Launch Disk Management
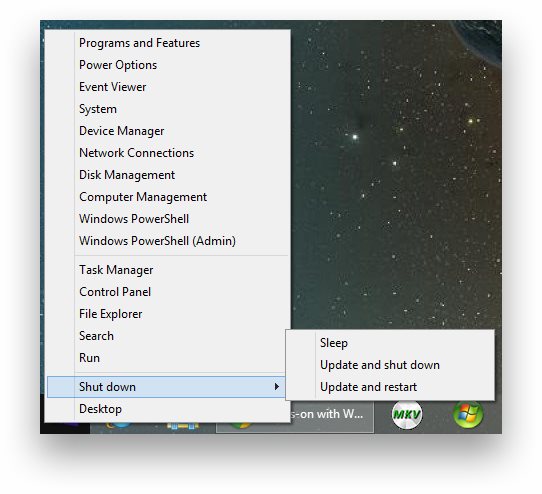542x494 pixels. tap(168, 175)
